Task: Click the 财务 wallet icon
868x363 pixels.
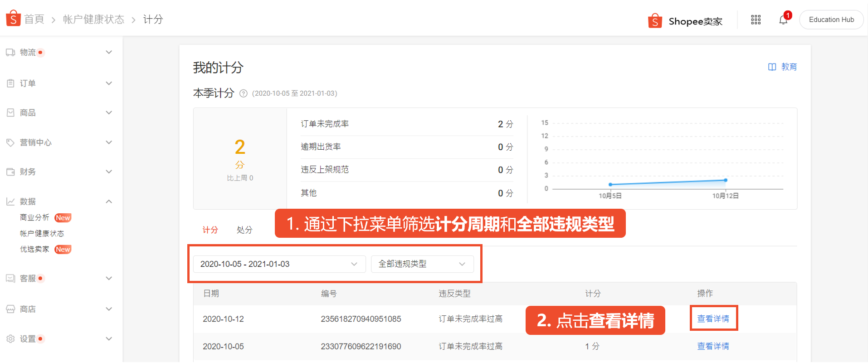Action: click(x=10, y=172)
